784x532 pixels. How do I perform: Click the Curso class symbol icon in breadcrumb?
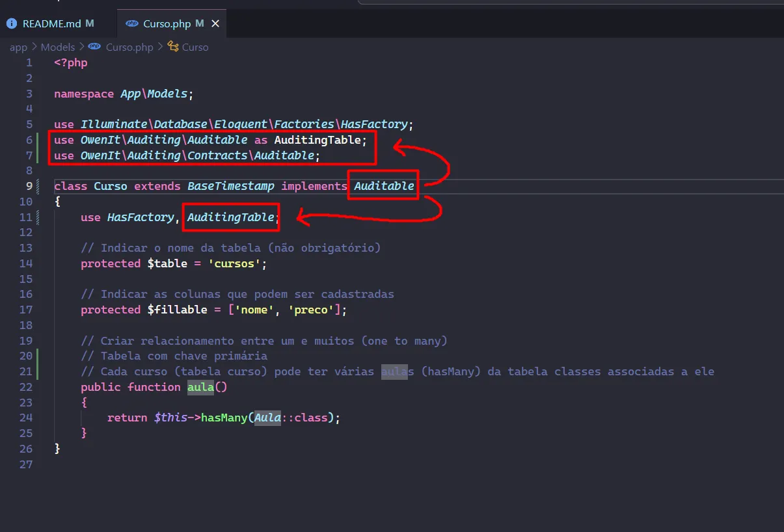click(172, 47)
